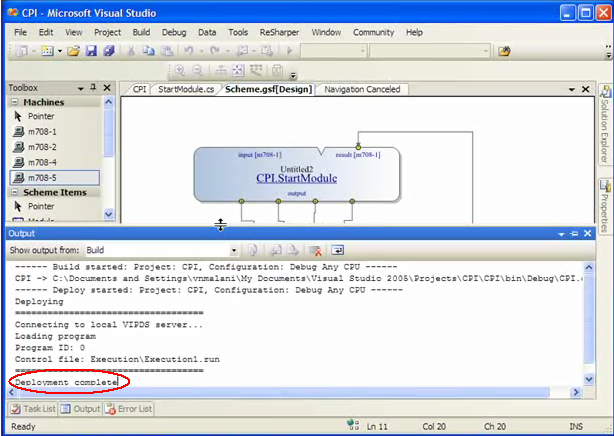Click the Save icon in the toolbar

(x=90, y=51)
